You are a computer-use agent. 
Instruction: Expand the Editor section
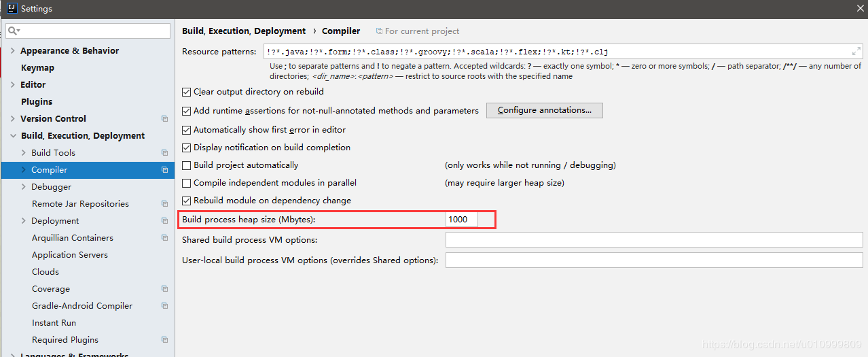13,85
